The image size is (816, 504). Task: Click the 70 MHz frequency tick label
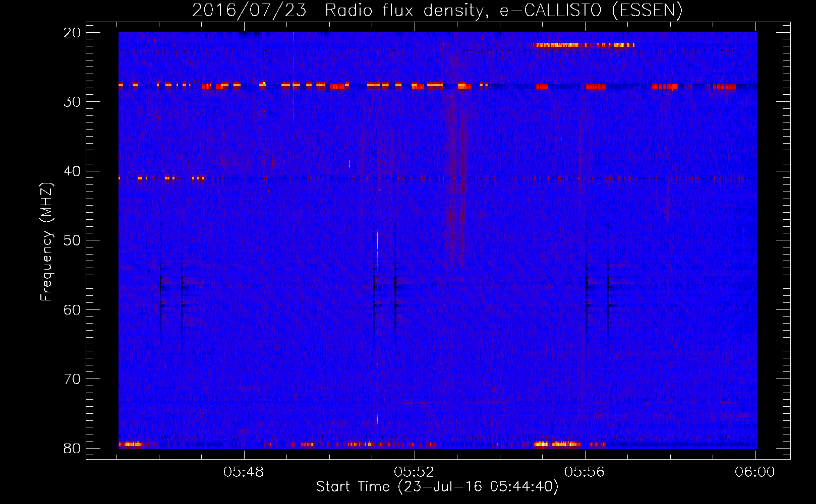click(x=72, y=379)
